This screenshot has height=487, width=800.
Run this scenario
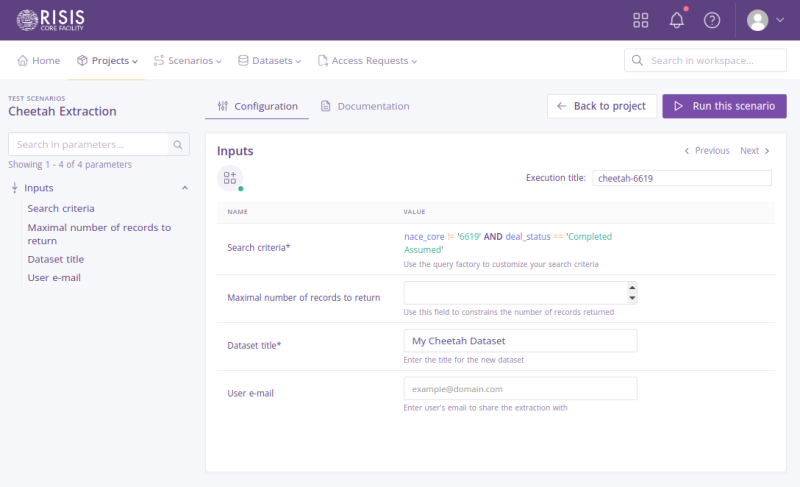(724, 106)
